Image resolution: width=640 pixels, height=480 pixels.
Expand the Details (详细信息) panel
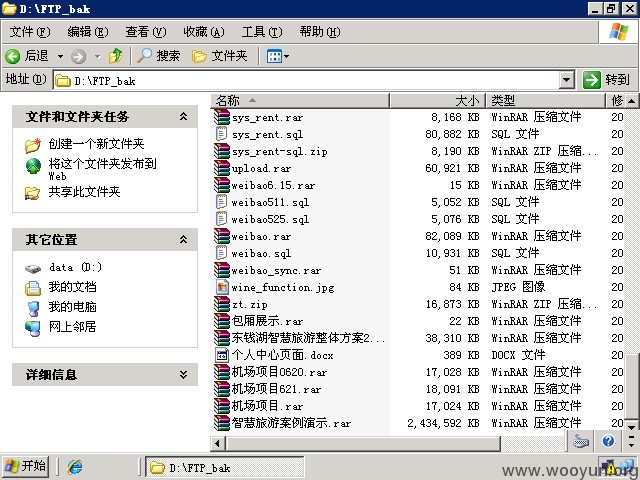184,375
